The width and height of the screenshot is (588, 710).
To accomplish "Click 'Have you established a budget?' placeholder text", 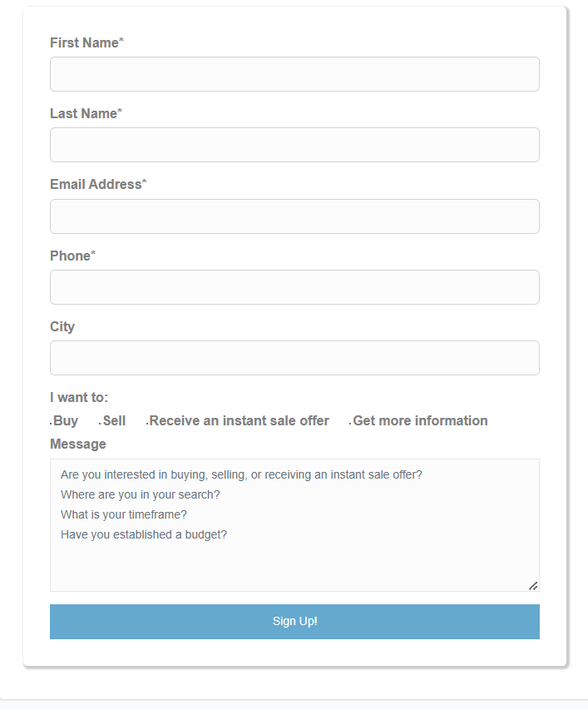I will 144,534.
